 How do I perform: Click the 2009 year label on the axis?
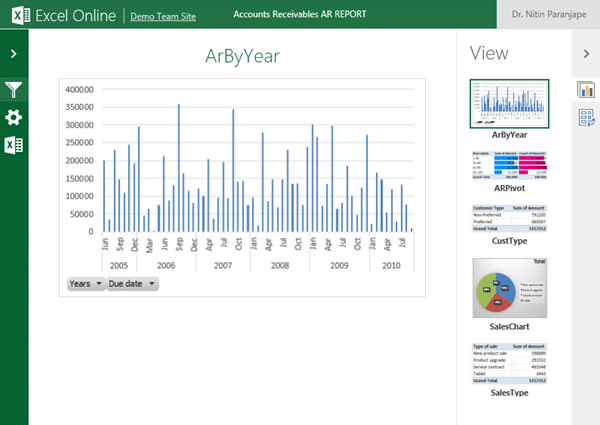(x=339, y=265)
